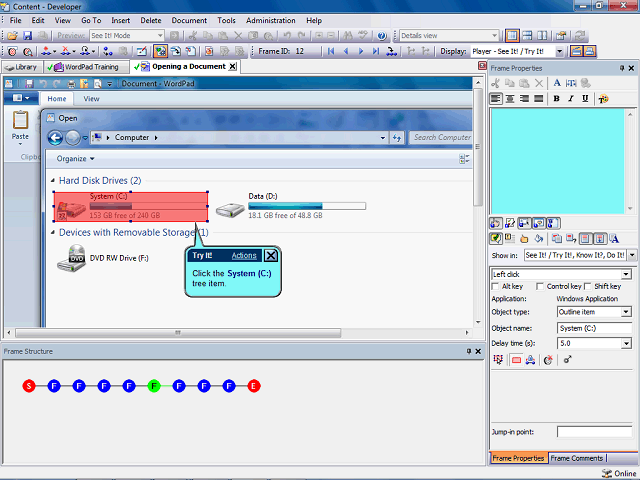Go to the previous frame arrow

click(x=346, y=51)
